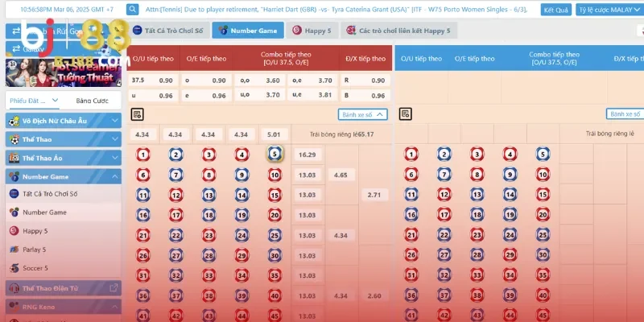
Task: Collapse the Number Game sidebar section
Action: [114, 176]
